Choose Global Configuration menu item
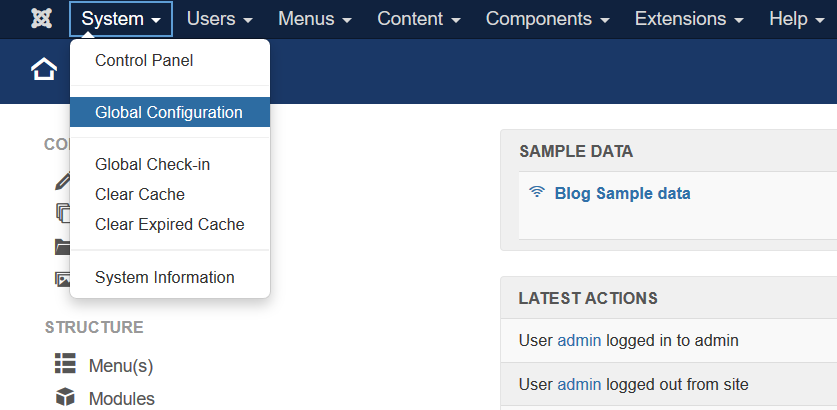The image size is (837, 410). coord(169,113)
